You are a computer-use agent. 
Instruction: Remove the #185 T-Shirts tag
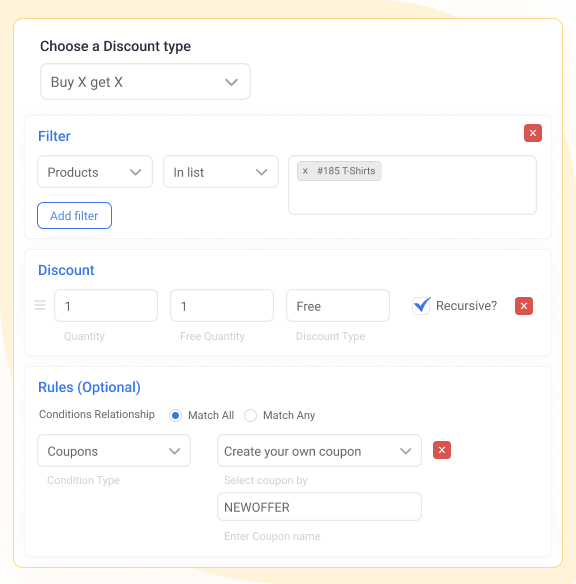click(305, 171)
